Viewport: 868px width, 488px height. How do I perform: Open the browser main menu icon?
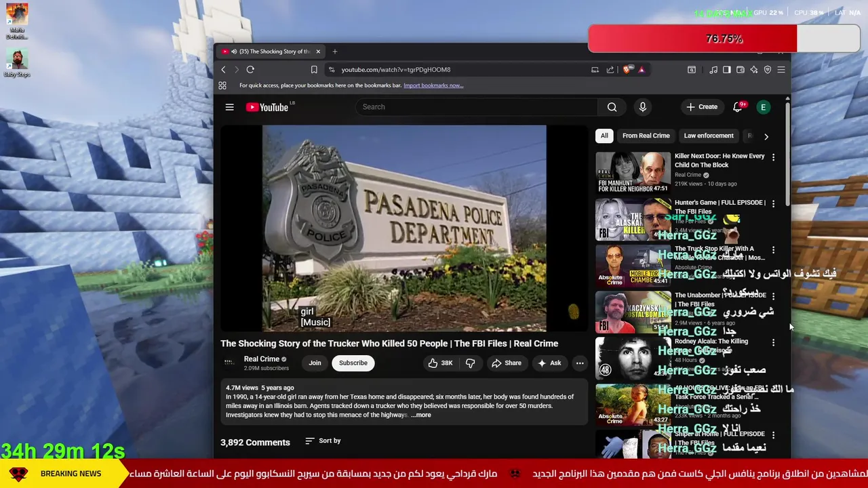coord(781,70)
